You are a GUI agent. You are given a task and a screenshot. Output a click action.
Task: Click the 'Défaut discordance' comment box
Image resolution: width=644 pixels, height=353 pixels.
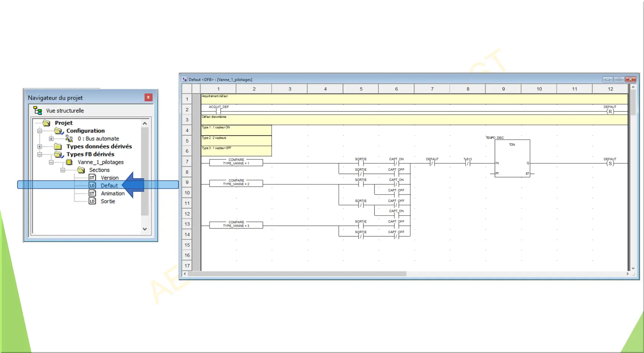coord(414,120)
